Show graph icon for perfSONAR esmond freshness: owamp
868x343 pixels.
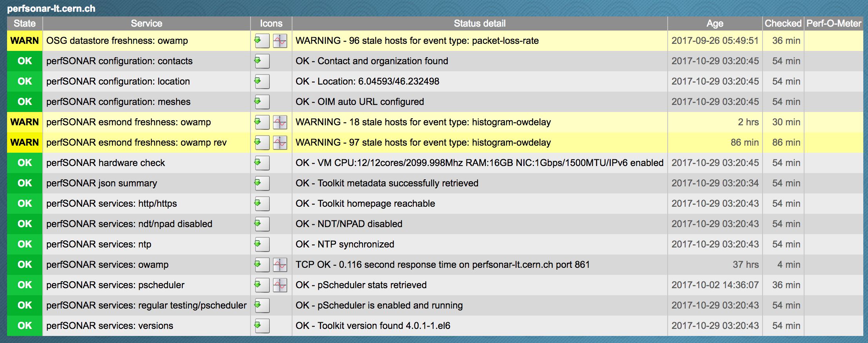(x=280, y=122)
